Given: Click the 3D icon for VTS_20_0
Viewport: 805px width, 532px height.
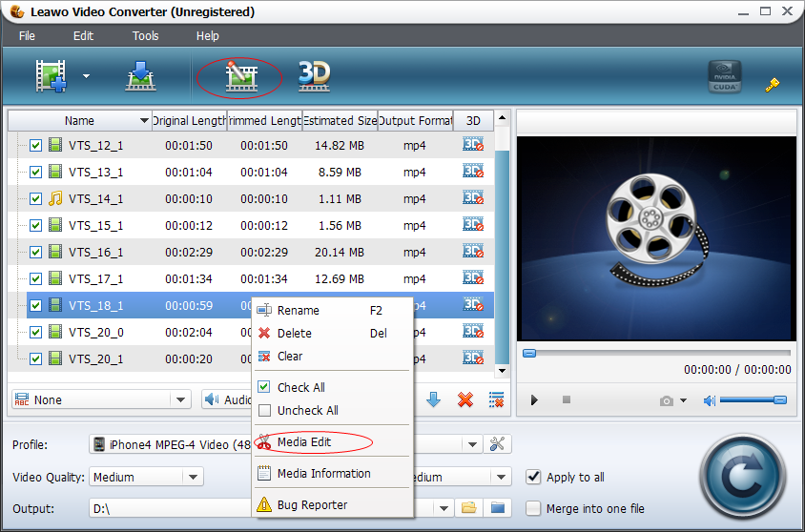Looking at the screenshot, I should (x=473, y=331).
